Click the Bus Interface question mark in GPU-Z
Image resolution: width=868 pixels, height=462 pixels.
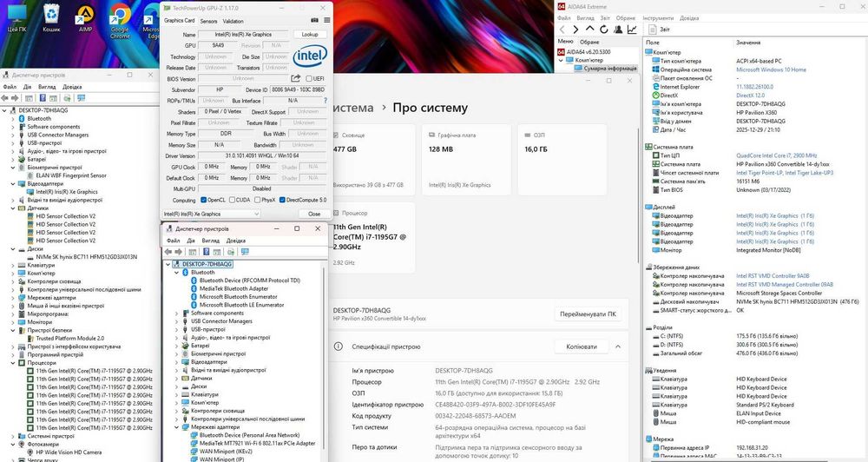click(x=325, y=101)
